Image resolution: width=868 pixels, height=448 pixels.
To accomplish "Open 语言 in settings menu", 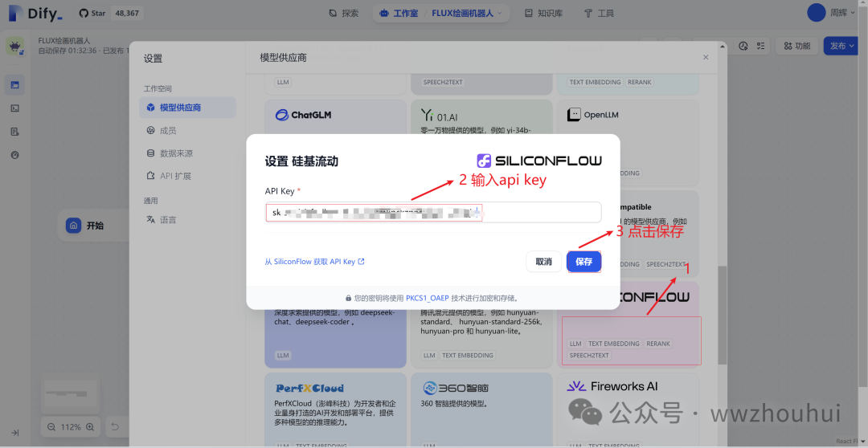I will pos(187,219).
